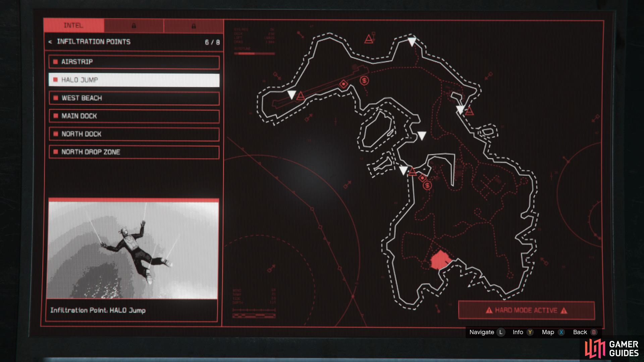Select the third locked tab
Screen dimensions: 644x362
click(194, 26)
